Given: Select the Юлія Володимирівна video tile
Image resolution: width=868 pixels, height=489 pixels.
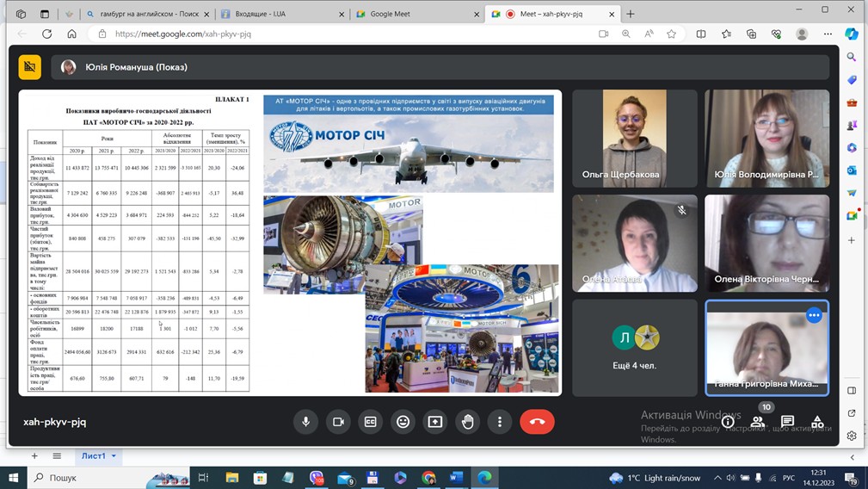Looking at the screenshot, I should point(766,138).
